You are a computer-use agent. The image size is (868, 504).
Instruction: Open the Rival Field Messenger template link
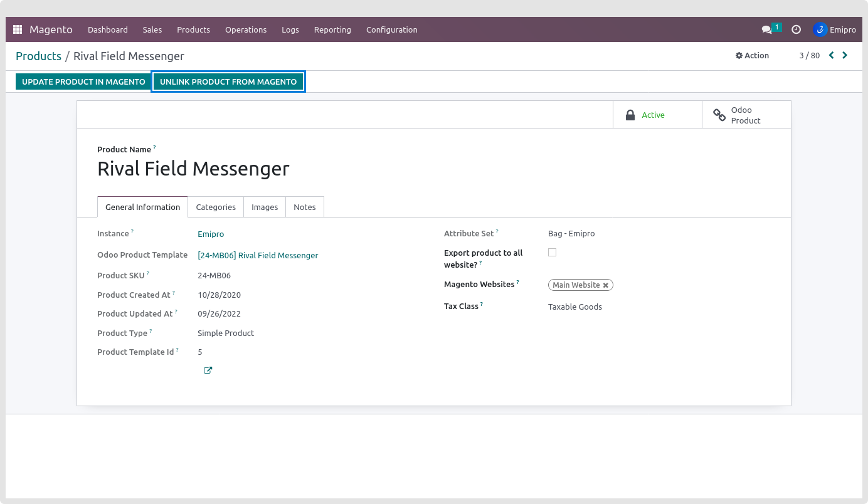(258, 255)
